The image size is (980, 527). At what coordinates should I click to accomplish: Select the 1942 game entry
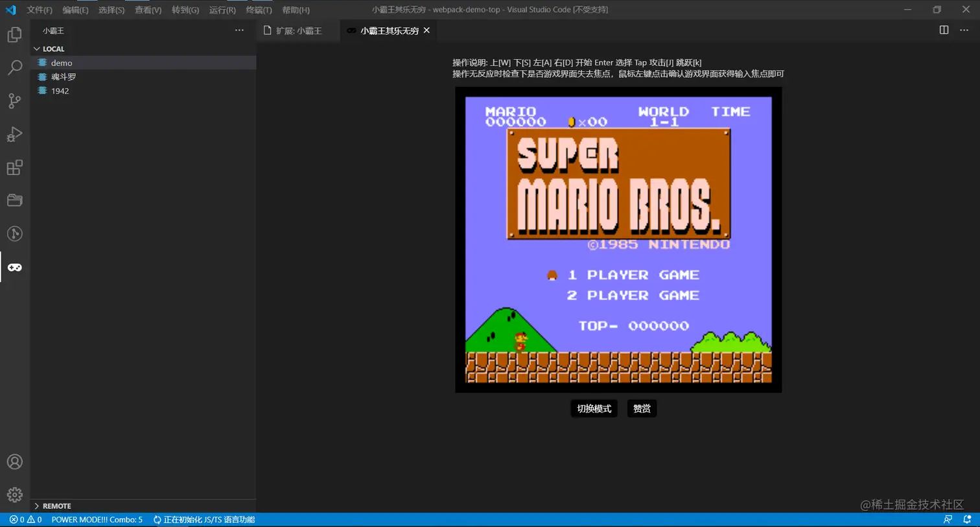143,91
